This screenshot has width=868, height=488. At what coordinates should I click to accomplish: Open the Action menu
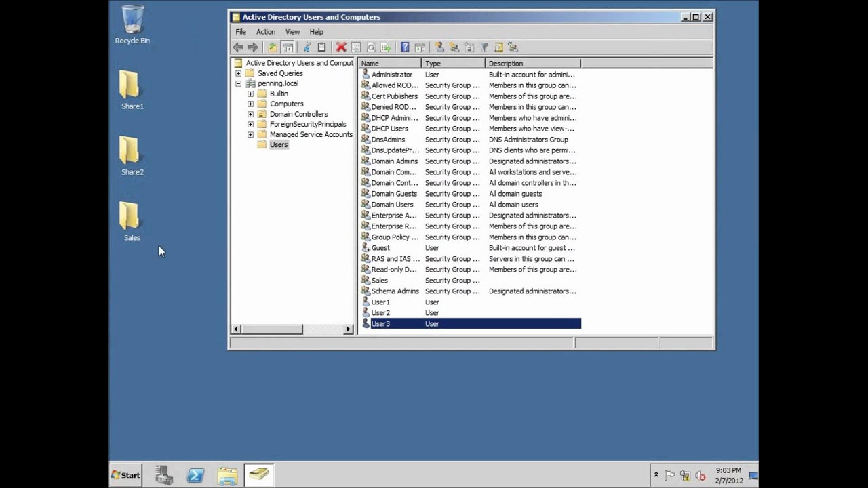click(x=266, y=32)
